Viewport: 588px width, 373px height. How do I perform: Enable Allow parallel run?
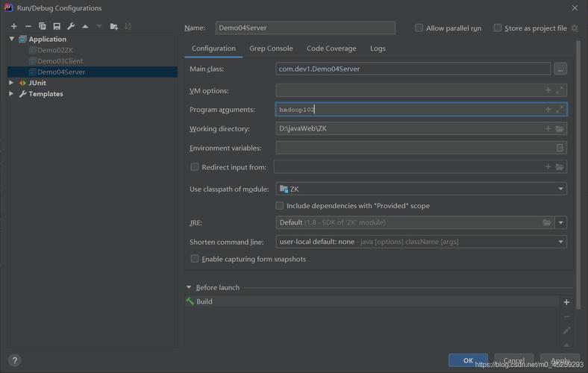tap(419, 28)
